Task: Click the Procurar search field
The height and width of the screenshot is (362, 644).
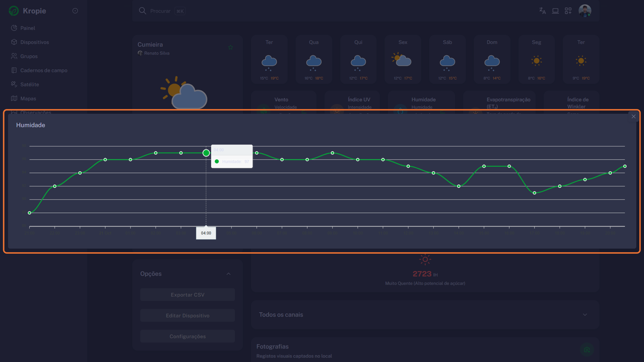Action: [160, 11]
